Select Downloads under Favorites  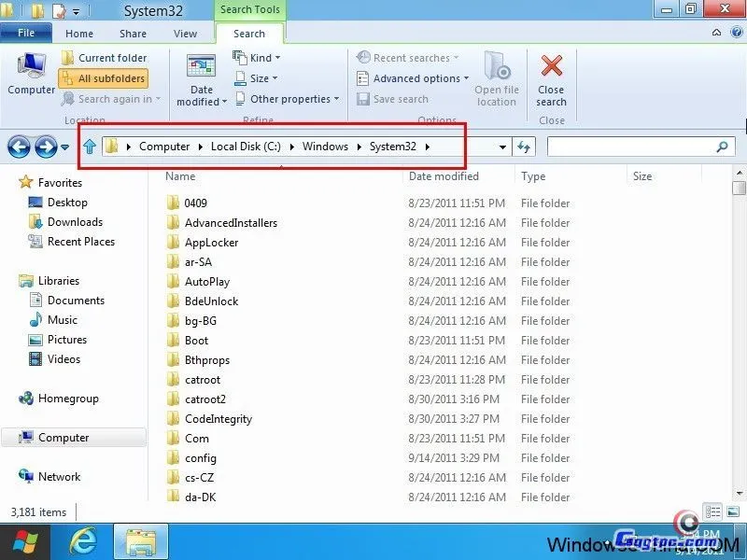pos(75,222)
